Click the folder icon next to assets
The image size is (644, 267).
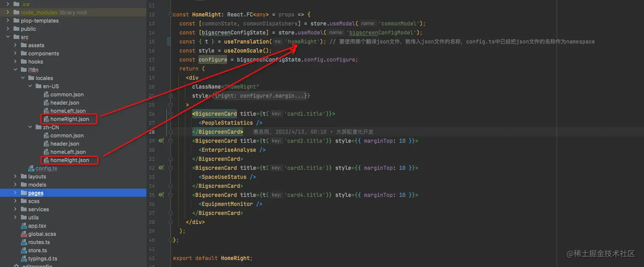(24, 45)
